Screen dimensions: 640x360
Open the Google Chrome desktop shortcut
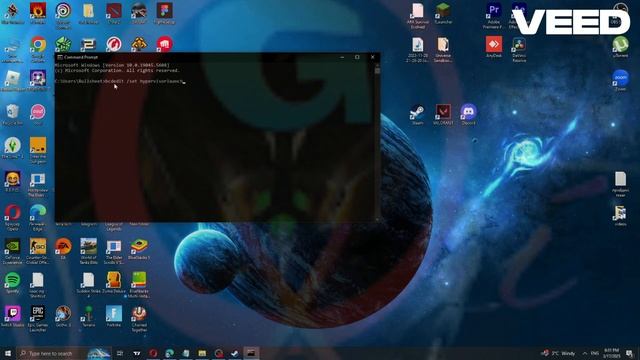pyautogui.click(x=38, y=48)
